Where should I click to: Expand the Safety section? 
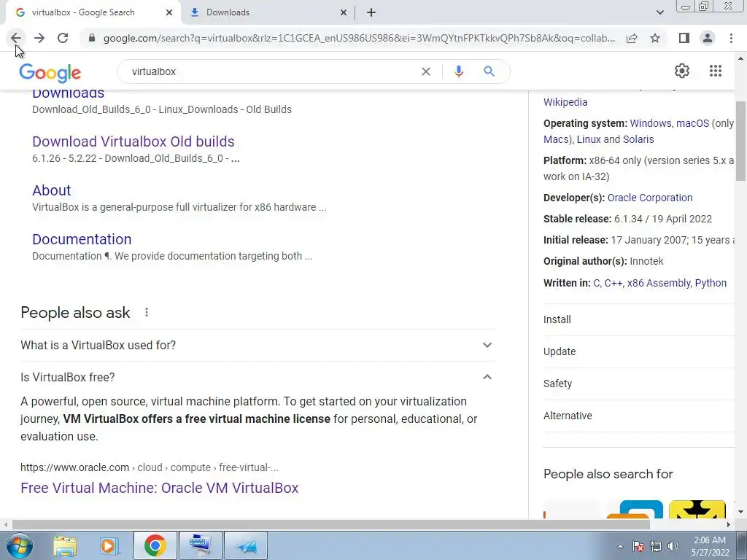pyautogui.click(x=639, y=384)
